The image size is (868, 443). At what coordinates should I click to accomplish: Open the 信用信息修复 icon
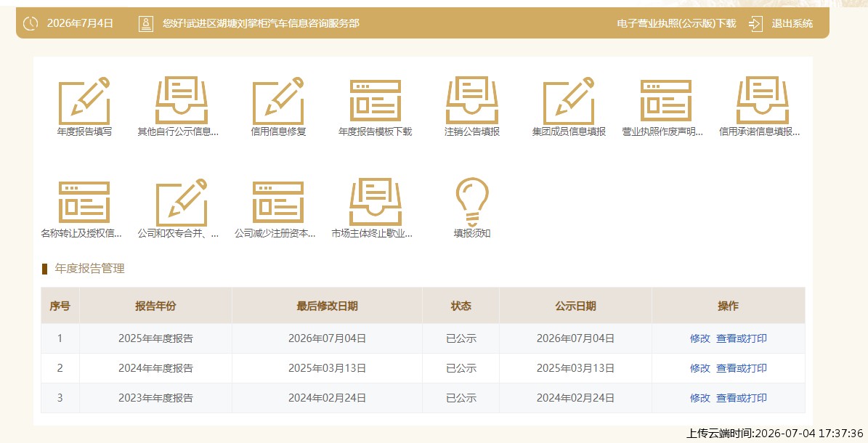click(278, 101)
